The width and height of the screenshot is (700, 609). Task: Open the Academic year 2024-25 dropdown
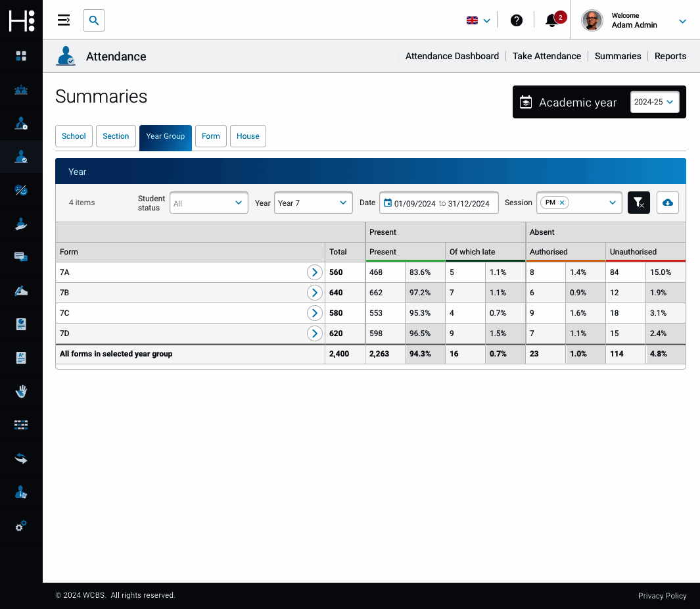(x=655, y=102)
